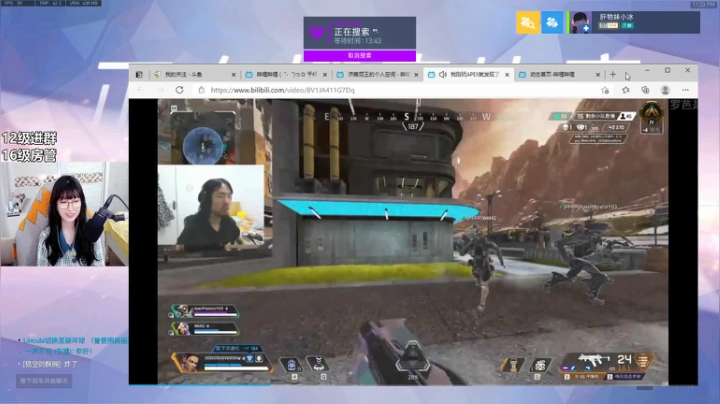Click the player facecam inside the video
This screenshot has width=720, height=404.
(211, 205)
